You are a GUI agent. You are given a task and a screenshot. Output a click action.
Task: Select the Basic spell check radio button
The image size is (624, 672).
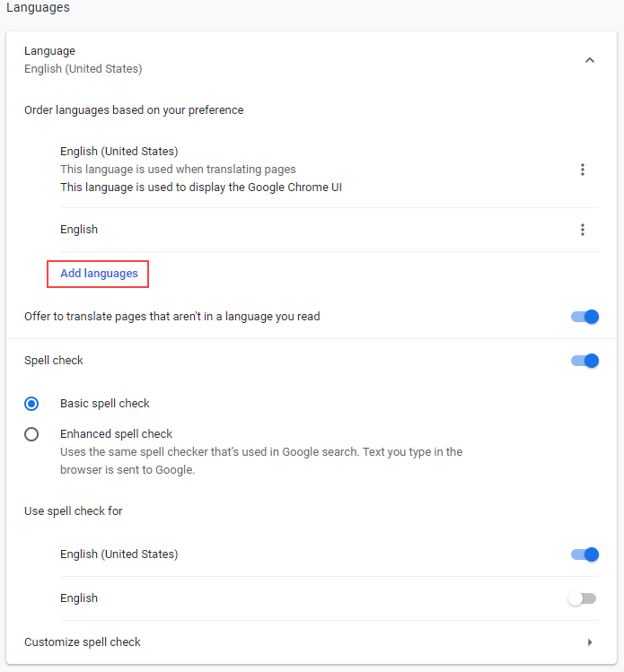[x=32, y=404]
